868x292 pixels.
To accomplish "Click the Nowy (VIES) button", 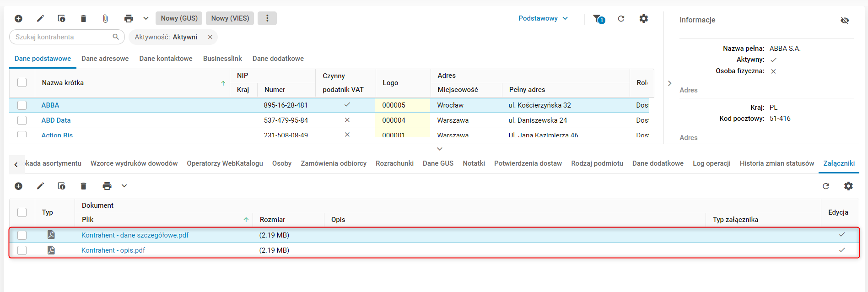I will tap(230, 18).
